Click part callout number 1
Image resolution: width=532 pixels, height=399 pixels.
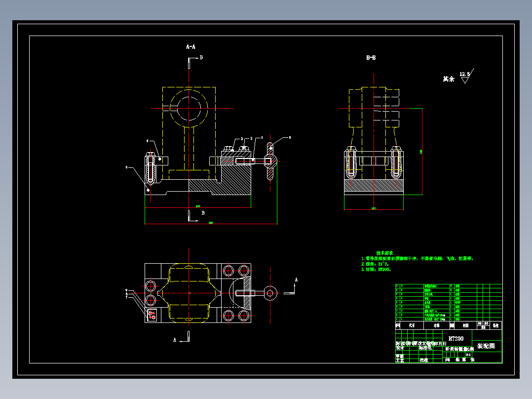tap(262, 138)
